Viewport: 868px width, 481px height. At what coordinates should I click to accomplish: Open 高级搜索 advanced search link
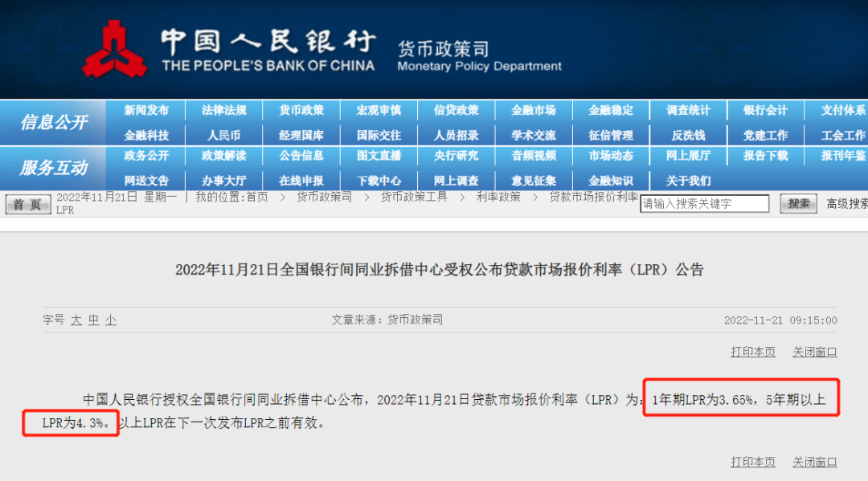[847, 203]
